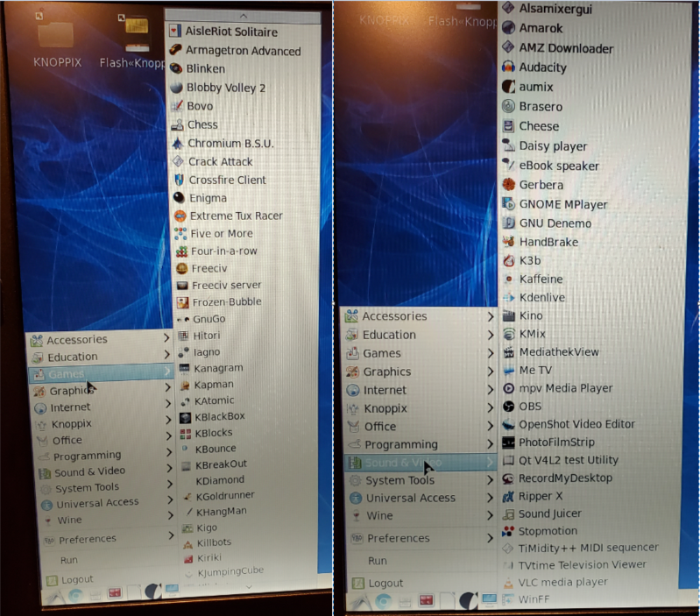
Task: Expand Programming chevron in right photo menu
Action: click(491, 444)
